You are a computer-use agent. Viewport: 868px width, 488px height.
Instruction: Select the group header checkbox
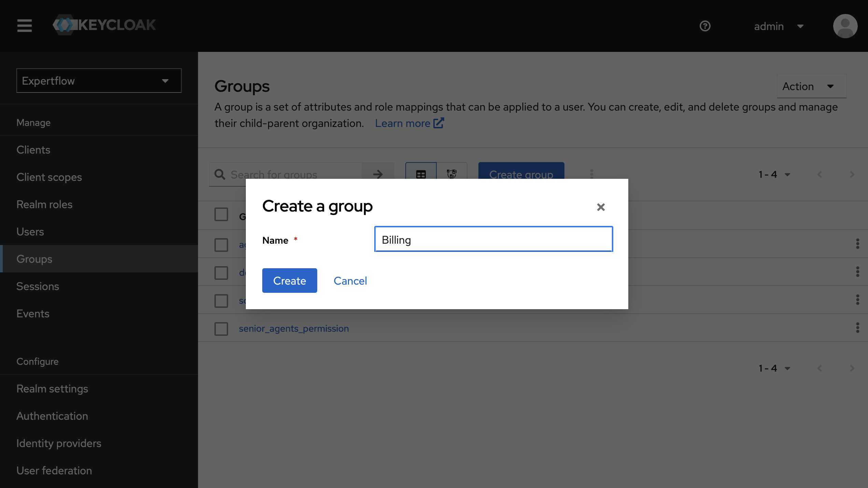[221, 215]
